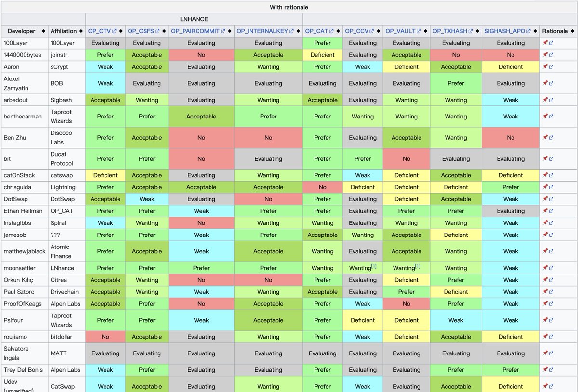Image resolution: width=578 pixels, height=392 pixels.
Task: Click sort arrows in OP_VAULT header
Action: [425, 31]
